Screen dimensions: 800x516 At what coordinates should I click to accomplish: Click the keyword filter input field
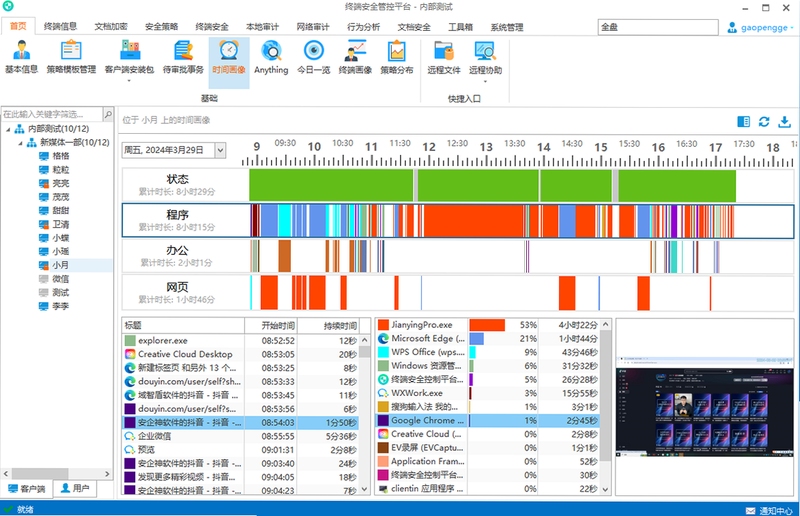[52, 114]
